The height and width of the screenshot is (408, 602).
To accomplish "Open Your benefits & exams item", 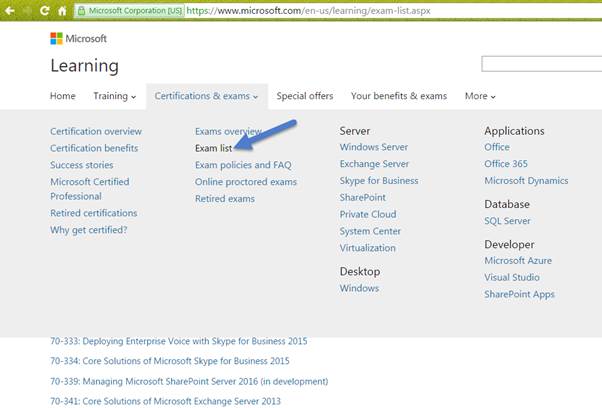I will pos(399,96).
